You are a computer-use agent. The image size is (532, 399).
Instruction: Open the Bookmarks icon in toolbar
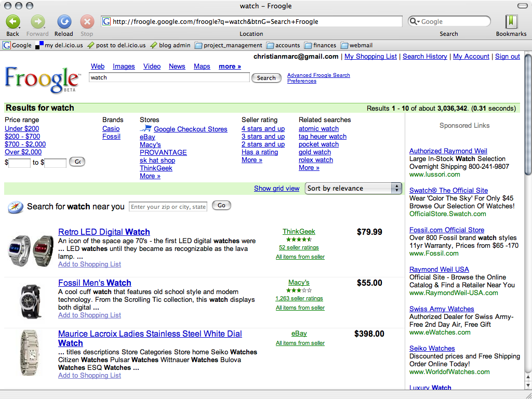(511, 22)
